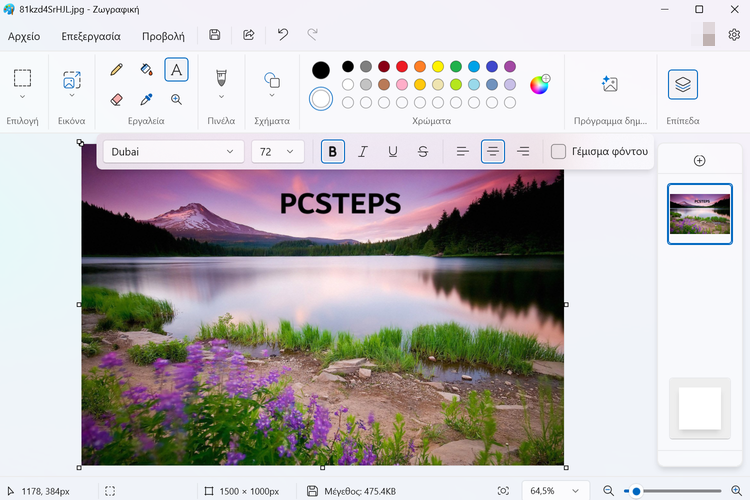Click the Share icon
This screenshot has height=500, width=750.
tap(249, 35)
